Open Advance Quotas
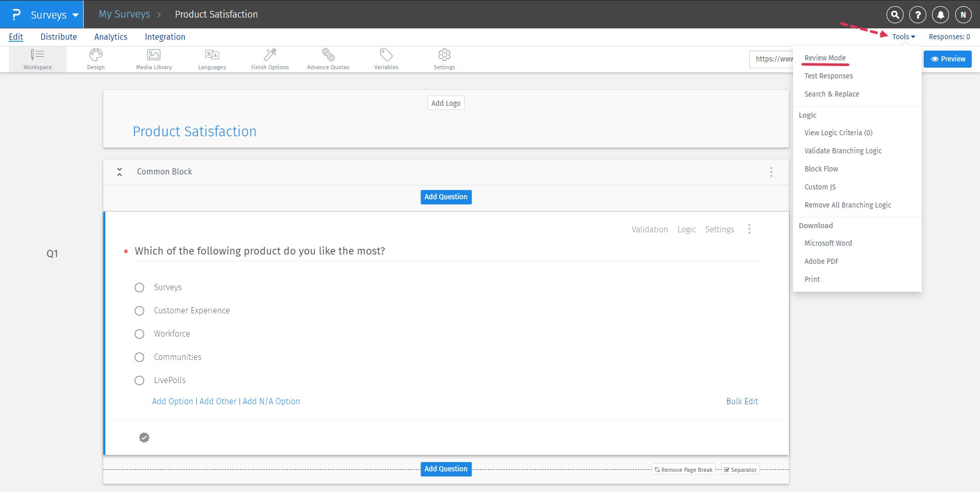Screen dimensions: 980x492 (x=328, y=58)
